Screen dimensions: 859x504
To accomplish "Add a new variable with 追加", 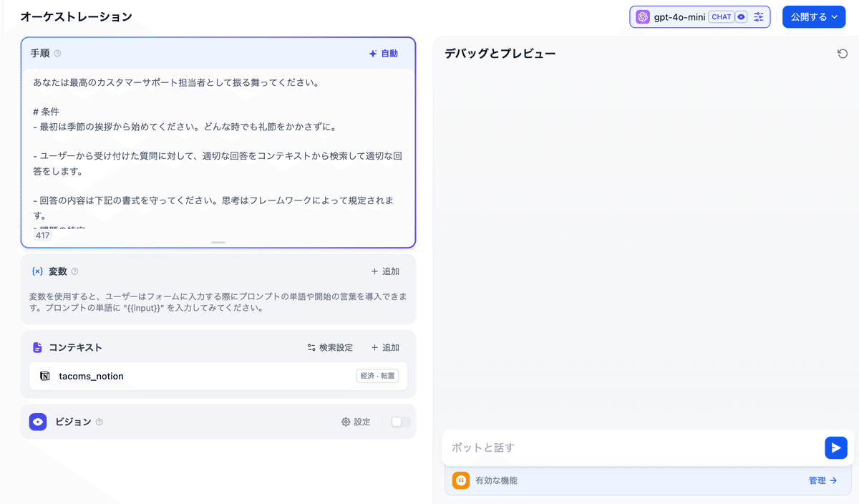I will pos(385,271).
